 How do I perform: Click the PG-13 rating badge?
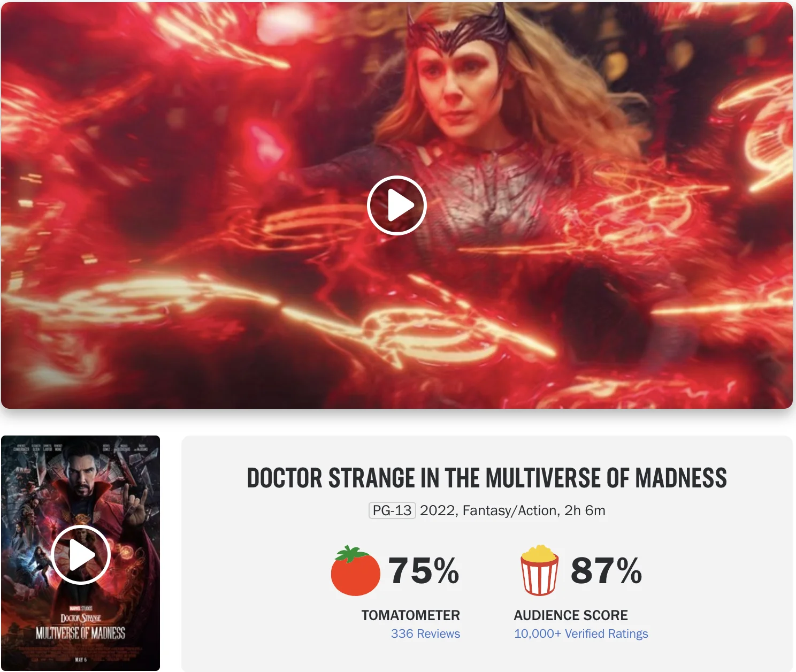(x=392, y=510)
